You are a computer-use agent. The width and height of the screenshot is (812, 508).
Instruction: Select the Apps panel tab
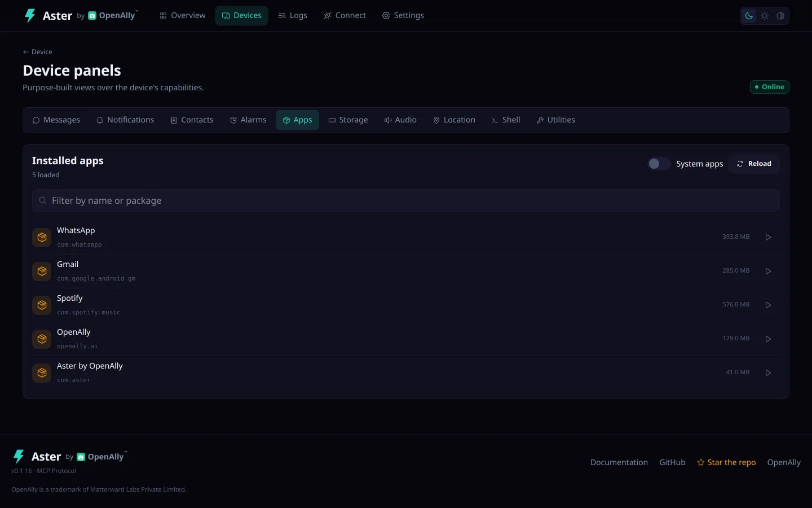coord(297,120)
